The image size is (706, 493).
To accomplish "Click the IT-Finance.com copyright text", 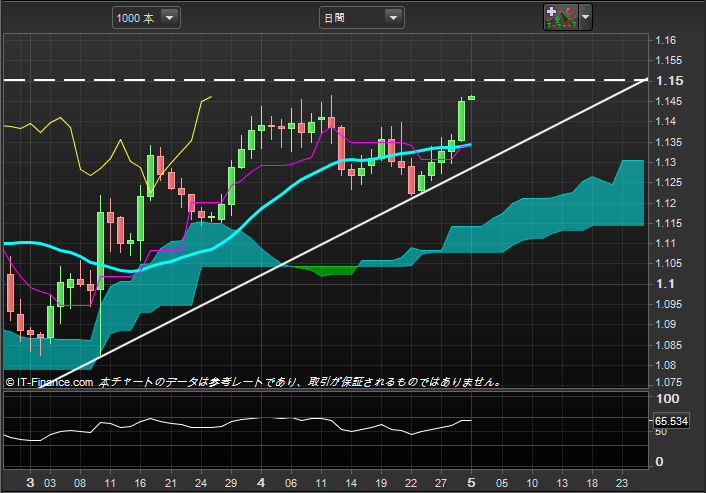I will tap(50, 382).
